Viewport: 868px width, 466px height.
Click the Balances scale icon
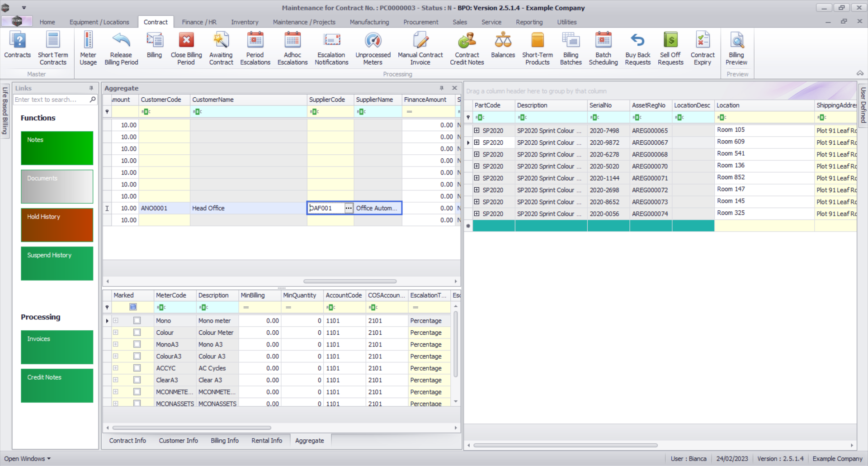pos(503,41)
